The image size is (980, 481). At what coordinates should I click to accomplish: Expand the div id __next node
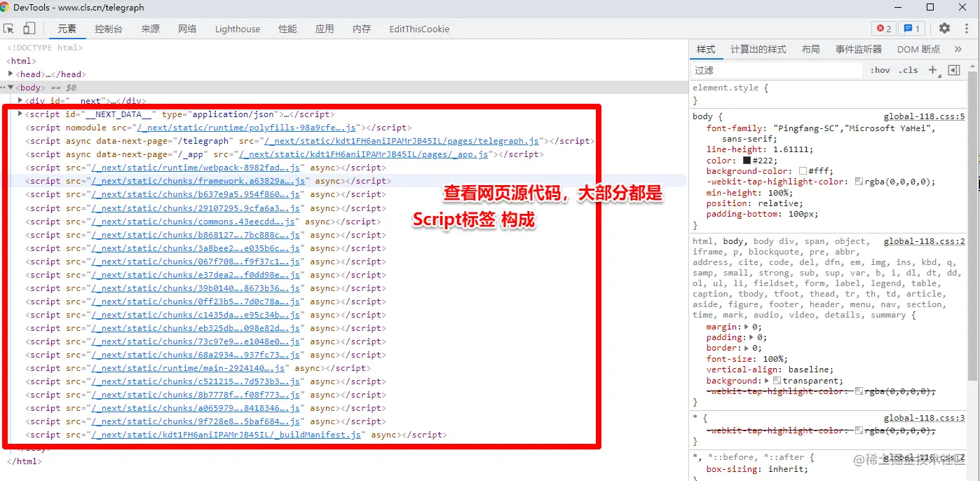tap(20, 100)
